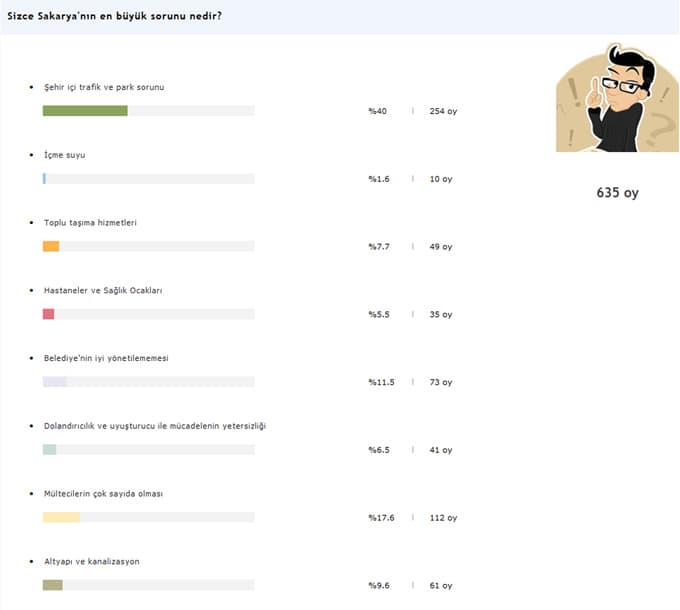Click the '254 oy' vote count

coord(443,111)
